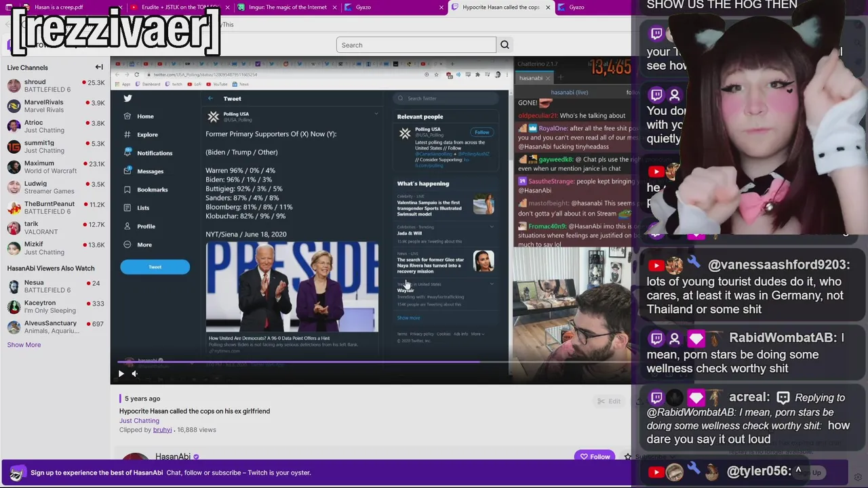Select the 'Hypocrite Hasan called the cops' tab
Screen dimensions: 868x488
[x=500, y=7]
